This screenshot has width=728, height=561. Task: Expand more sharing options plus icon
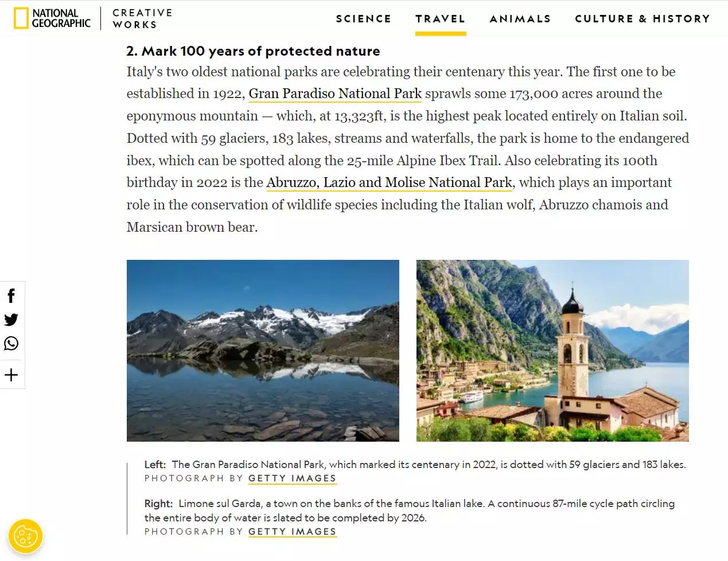coord(11,375)
